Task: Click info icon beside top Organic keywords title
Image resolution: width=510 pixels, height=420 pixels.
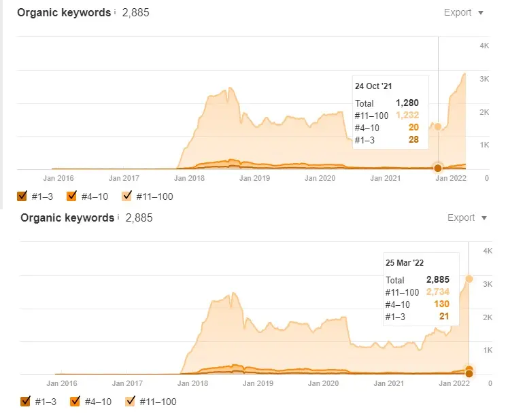Action: coord(114,12)
